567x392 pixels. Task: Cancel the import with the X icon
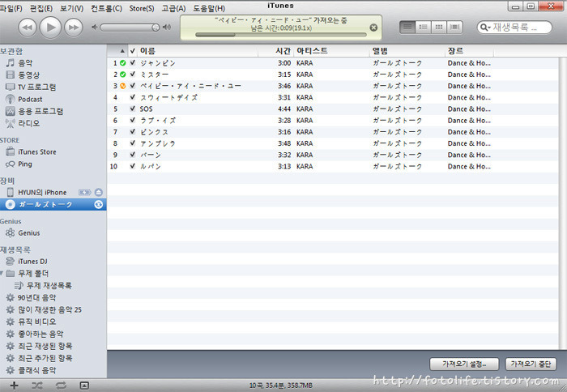pyautogui.click(x=373, y=28)
